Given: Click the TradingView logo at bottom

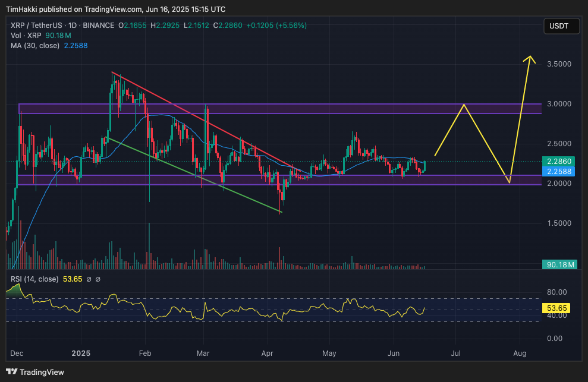Looking at the screenshot, I should point(35,372).
